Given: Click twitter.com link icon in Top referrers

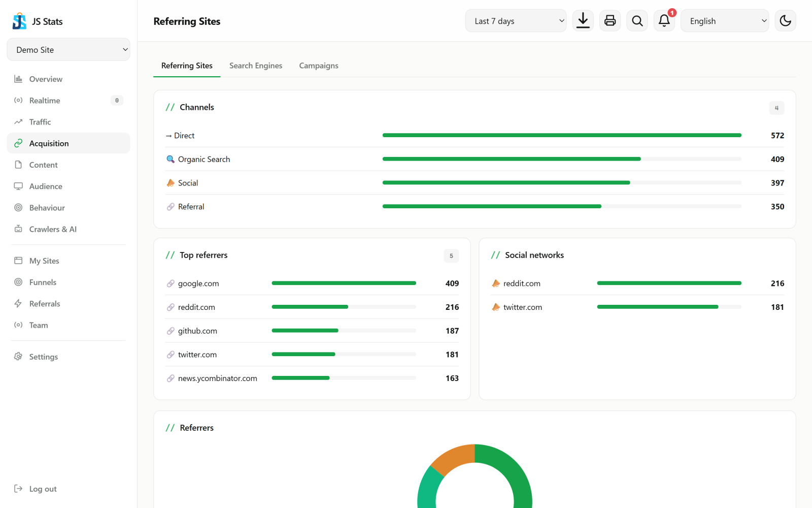Looking at the screenshot, I should coord(171,355).
